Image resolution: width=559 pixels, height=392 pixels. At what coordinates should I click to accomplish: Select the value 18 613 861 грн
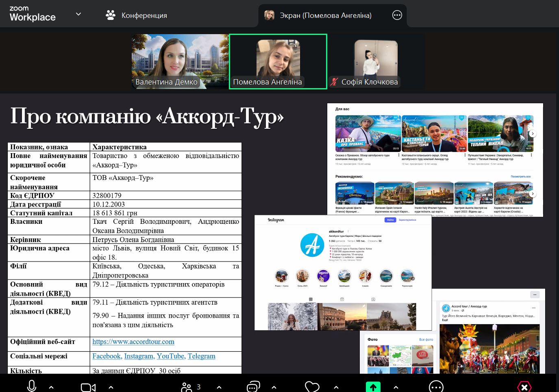[115, 213]
